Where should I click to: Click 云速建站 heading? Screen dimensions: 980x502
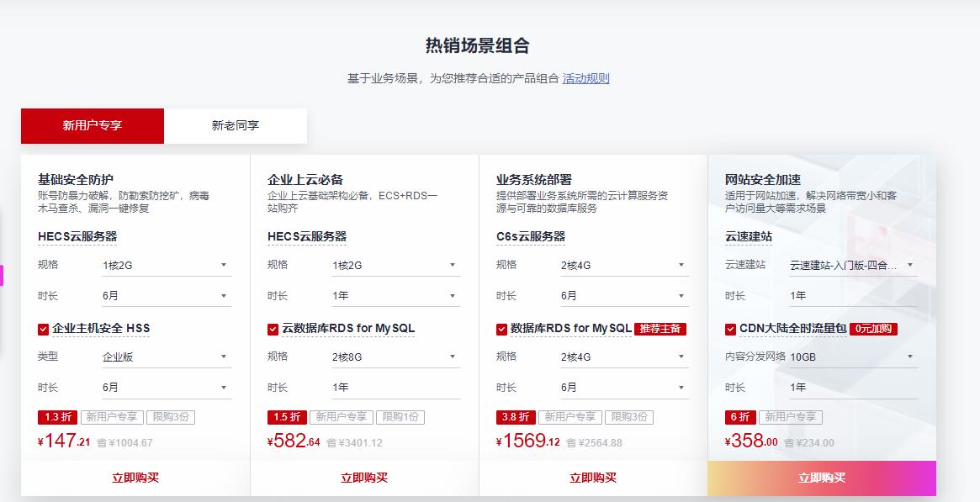coord(748,236)
